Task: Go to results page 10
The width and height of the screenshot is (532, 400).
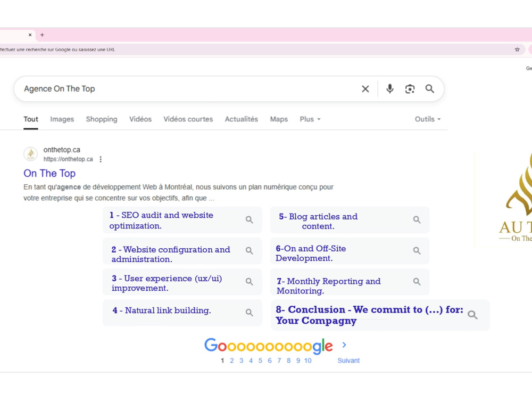Action: [307, 361]
